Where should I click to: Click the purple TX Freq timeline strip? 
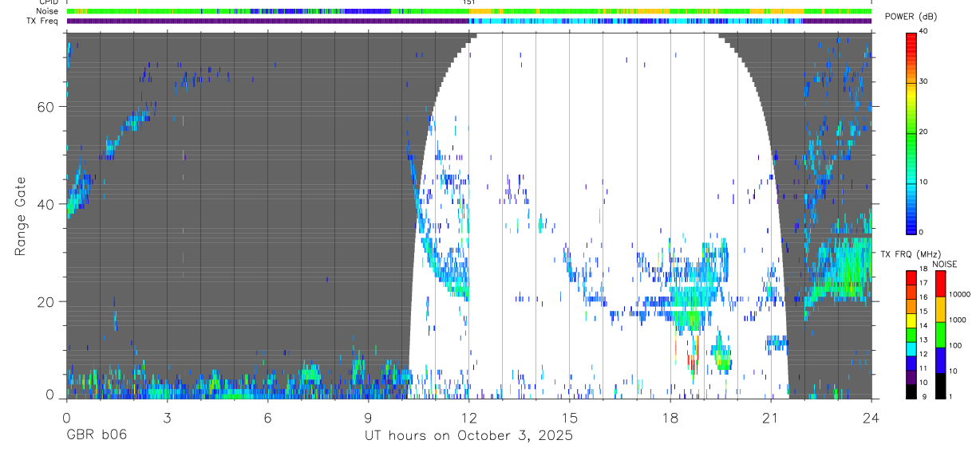[x=469, y=22]
